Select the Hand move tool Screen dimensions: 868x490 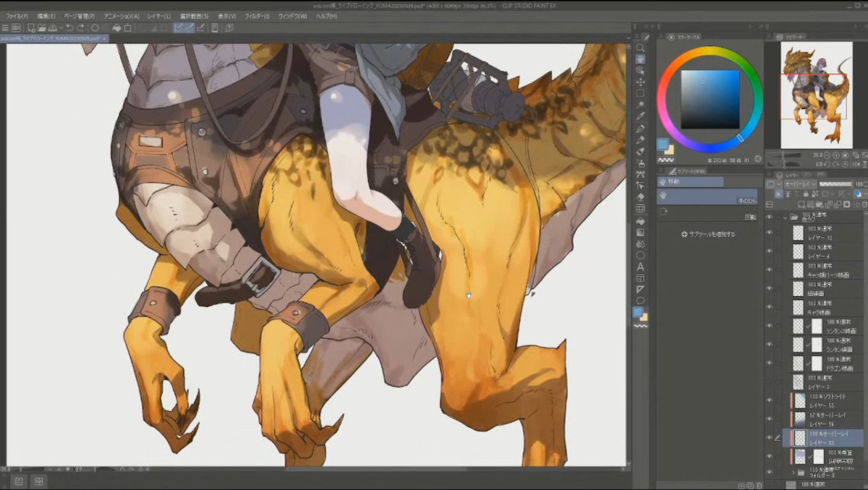click(641, 59)
